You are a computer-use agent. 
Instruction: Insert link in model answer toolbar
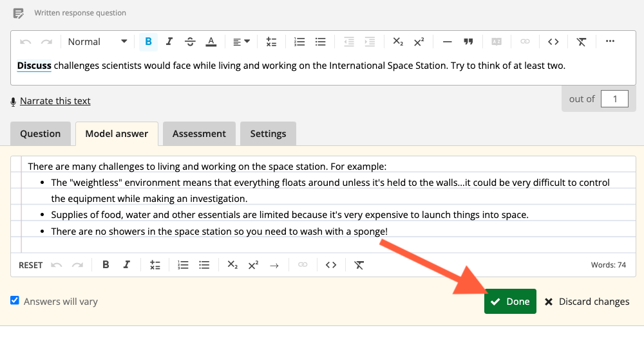pos(303,265)
